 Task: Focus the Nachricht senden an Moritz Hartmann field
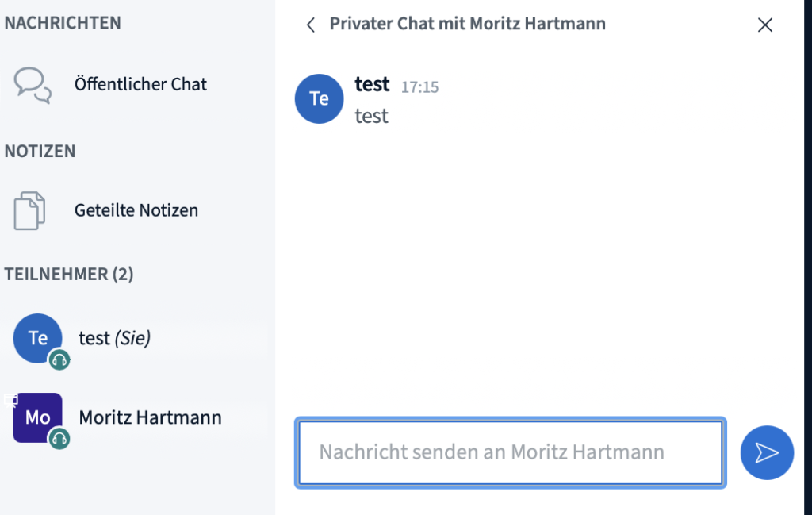(x=511, y=453)
